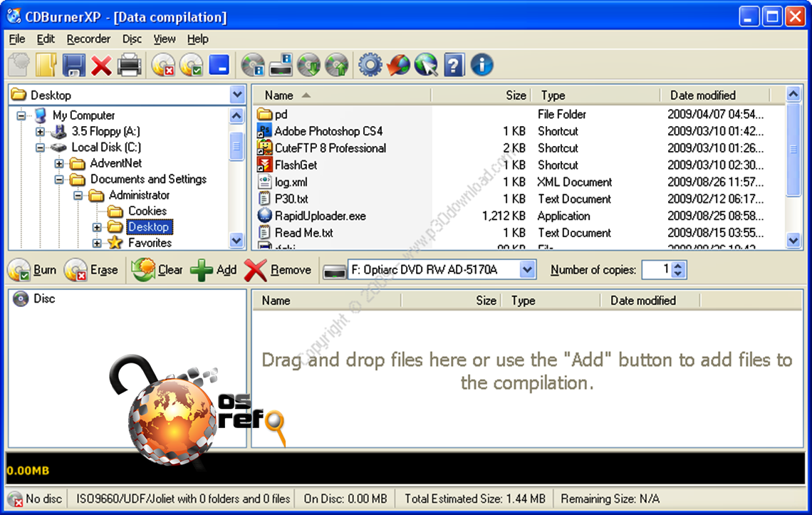
Task: Click the drive icon beside recorder dropdown
Action: [x=335, y=271]
